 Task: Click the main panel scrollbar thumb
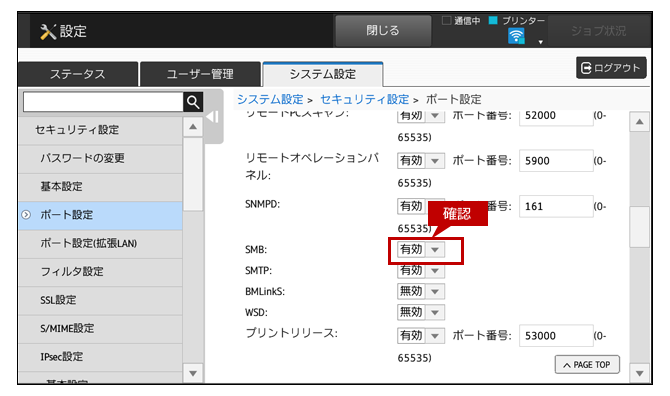coord(639,227)
